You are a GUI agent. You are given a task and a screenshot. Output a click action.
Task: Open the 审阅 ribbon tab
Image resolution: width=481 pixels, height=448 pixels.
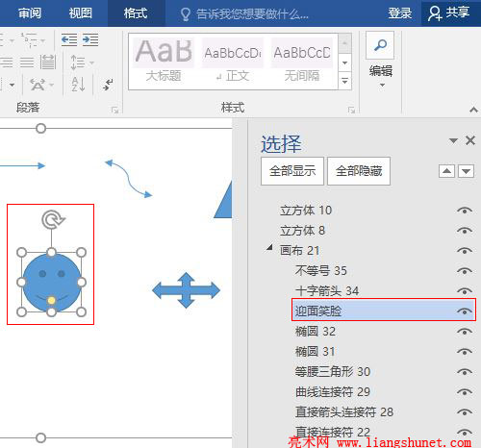coord(30,13)
